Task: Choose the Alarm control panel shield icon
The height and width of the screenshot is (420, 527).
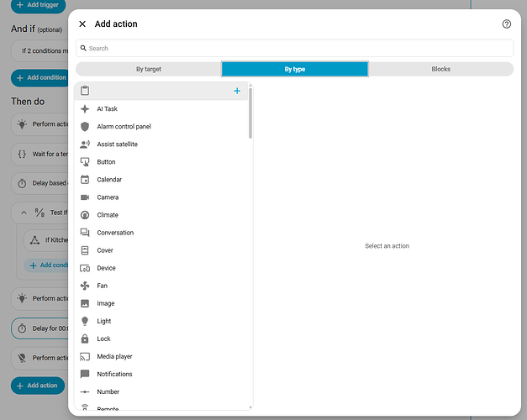Action: coord(85,127)
